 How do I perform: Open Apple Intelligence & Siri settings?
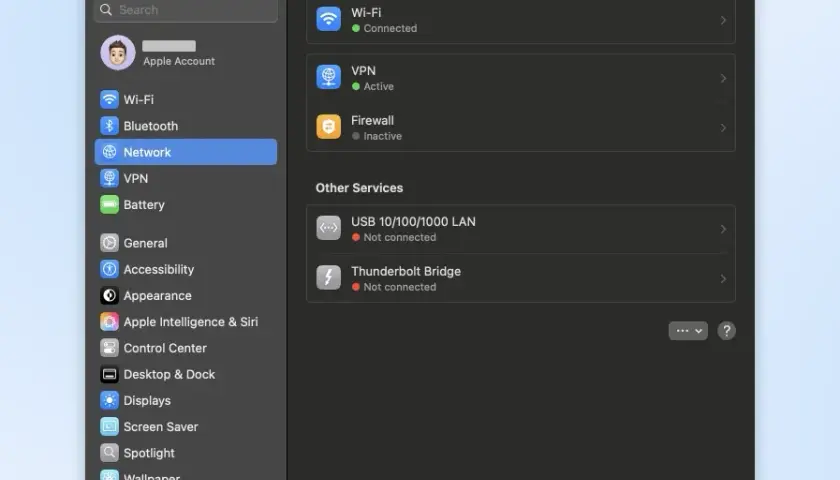coord(186,321)
